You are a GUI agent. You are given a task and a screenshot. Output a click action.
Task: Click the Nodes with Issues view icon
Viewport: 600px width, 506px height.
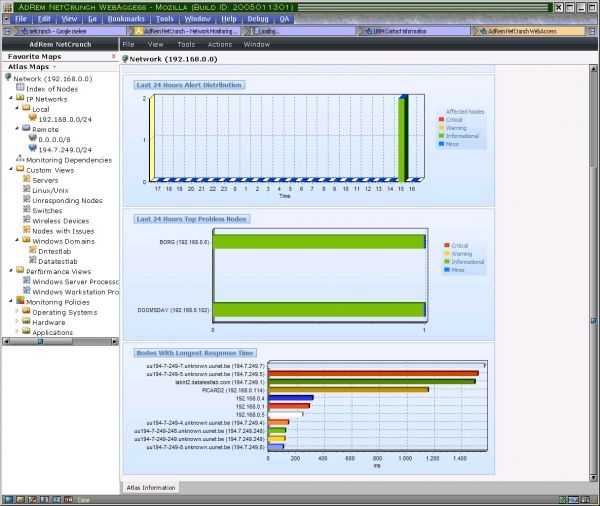(x=26, y=230)
